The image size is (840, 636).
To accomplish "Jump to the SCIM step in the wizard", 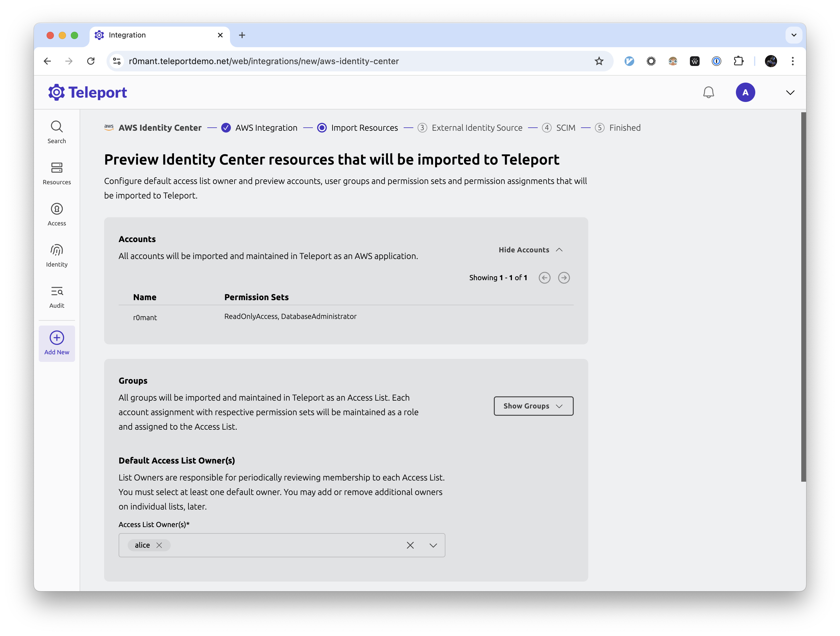I will (566, 128).
